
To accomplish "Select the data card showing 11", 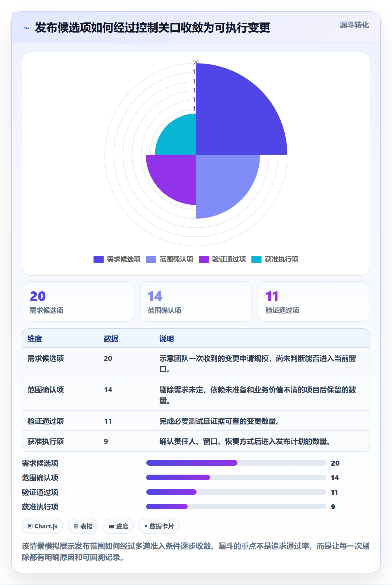I will click(x=314, y=301).
